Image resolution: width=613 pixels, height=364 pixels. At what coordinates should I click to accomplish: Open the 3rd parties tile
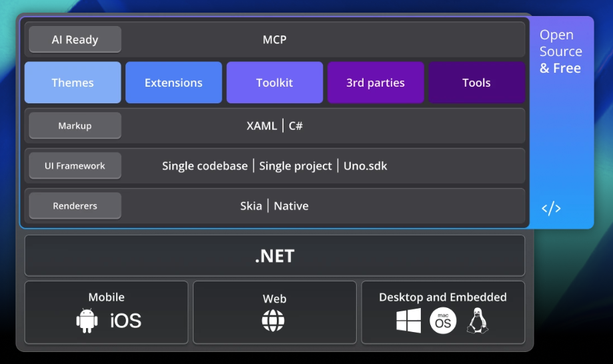(376, 83)
